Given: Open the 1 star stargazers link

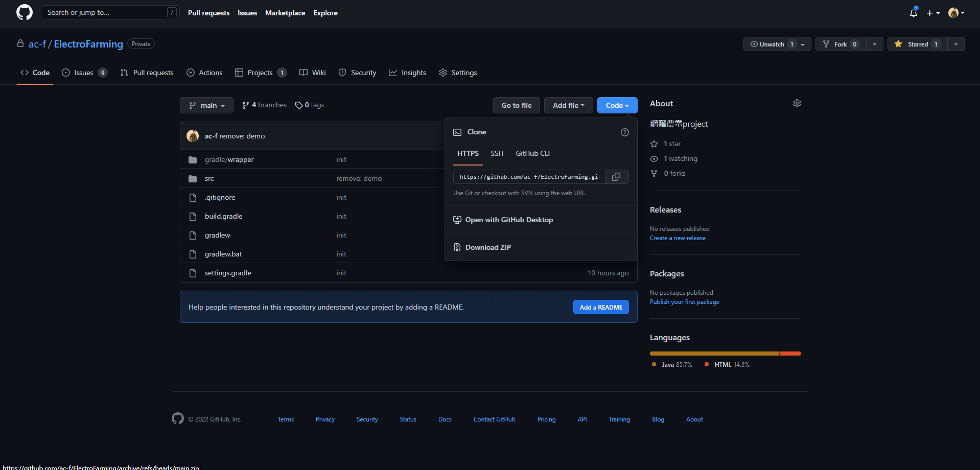Looking at the screenshot, I should pyautogui.click(x=665, y=144).
